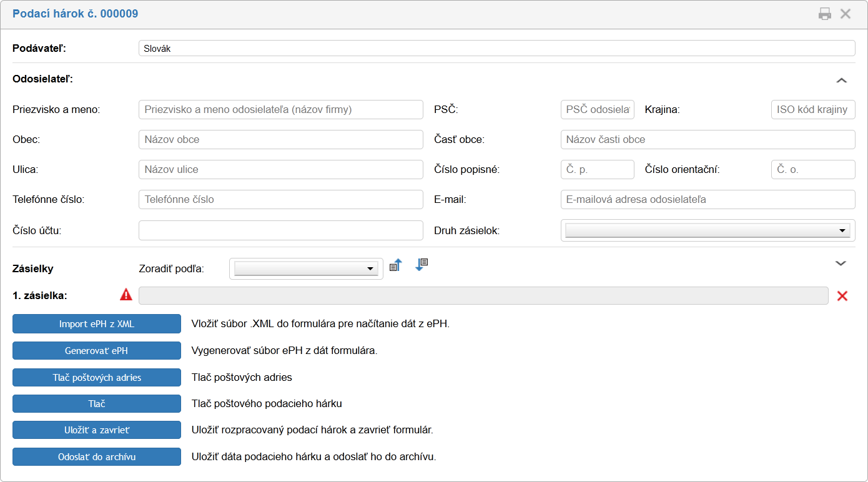
Task: Click the printer icon in header
Action: click(x=825, y=14)
